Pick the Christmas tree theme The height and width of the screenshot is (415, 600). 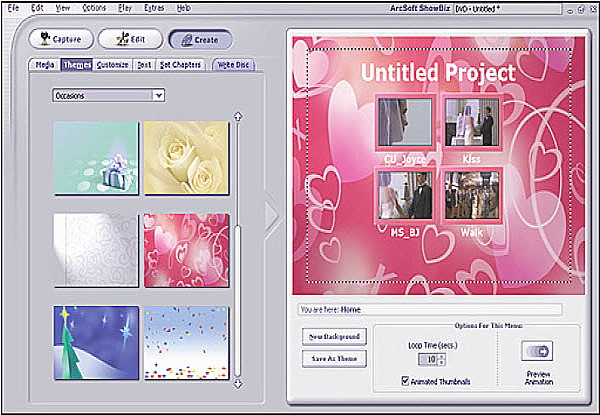pos(96,342)
